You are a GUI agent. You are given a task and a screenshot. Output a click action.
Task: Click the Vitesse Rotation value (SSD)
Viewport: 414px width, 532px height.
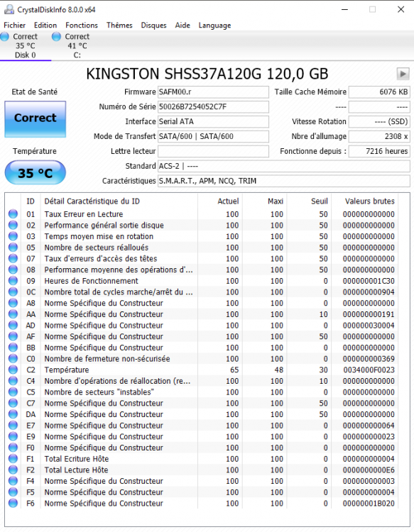tap(379, 121)
